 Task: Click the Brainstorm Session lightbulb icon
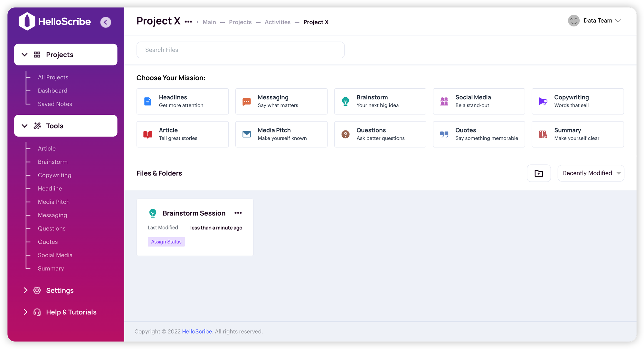pyautogui.click(x=153, y=213)
